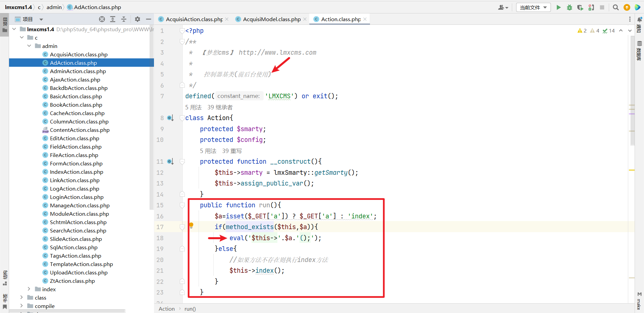Click the weak warnings count of 4
The height and width of the screenshot is (313, 644).
pos(595,31)
